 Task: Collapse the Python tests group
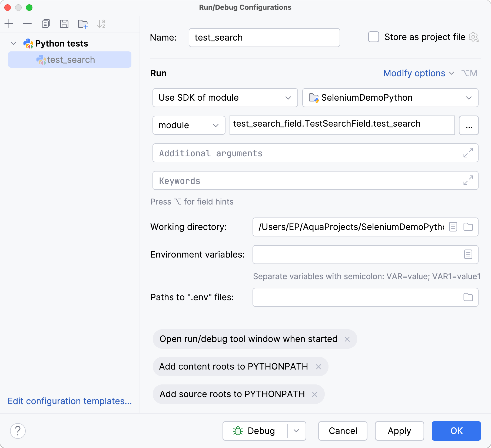point(14,43)
